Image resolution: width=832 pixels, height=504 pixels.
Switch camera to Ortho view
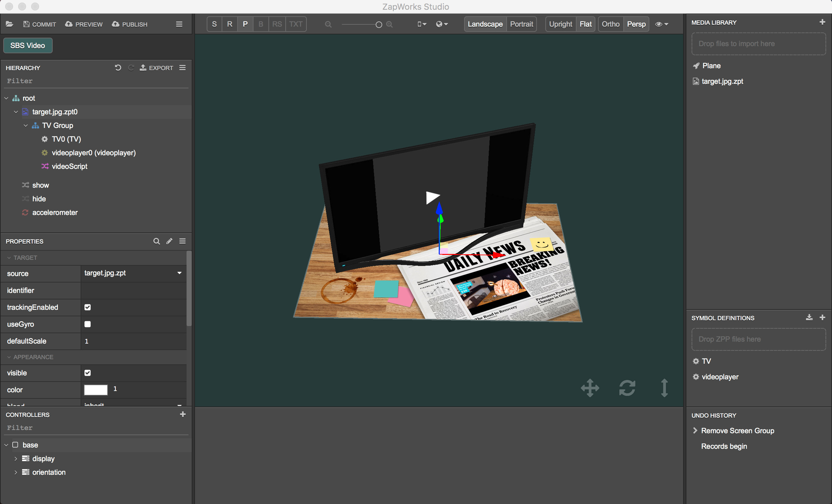[x=610, y=24]
